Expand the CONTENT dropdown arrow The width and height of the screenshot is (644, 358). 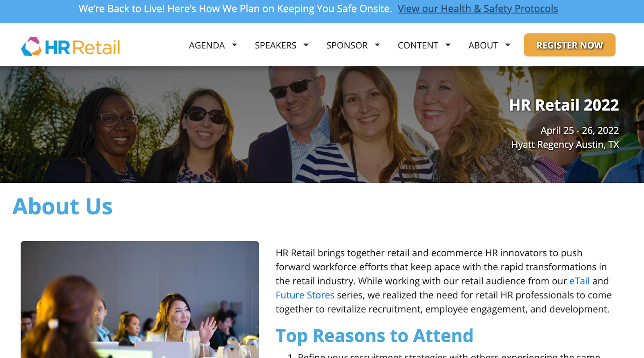448,45
